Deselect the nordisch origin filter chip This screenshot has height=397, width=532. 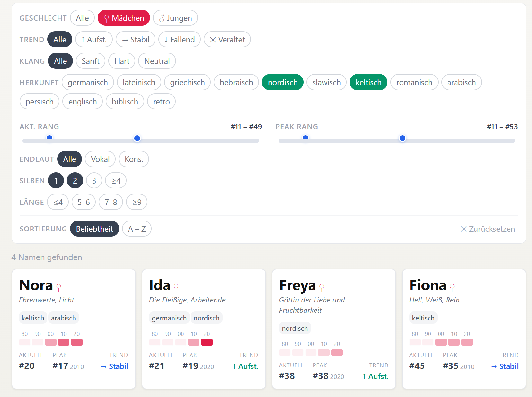tap(283, 83)
